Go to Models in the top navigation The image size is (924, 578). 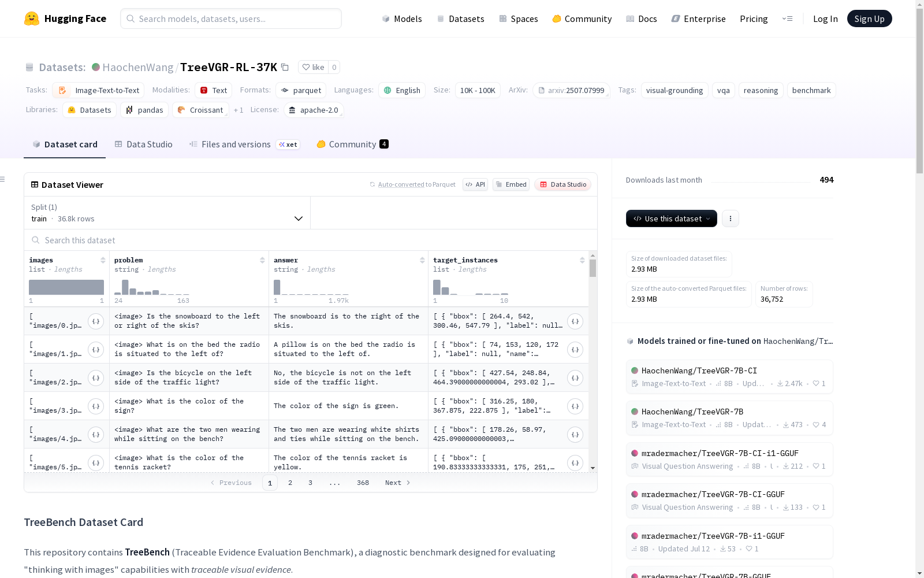click(402, 18)
